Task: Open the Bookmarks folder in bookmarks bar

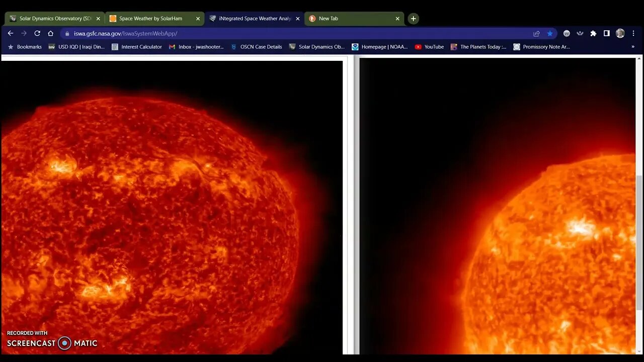Action: [x=25, y=47]
